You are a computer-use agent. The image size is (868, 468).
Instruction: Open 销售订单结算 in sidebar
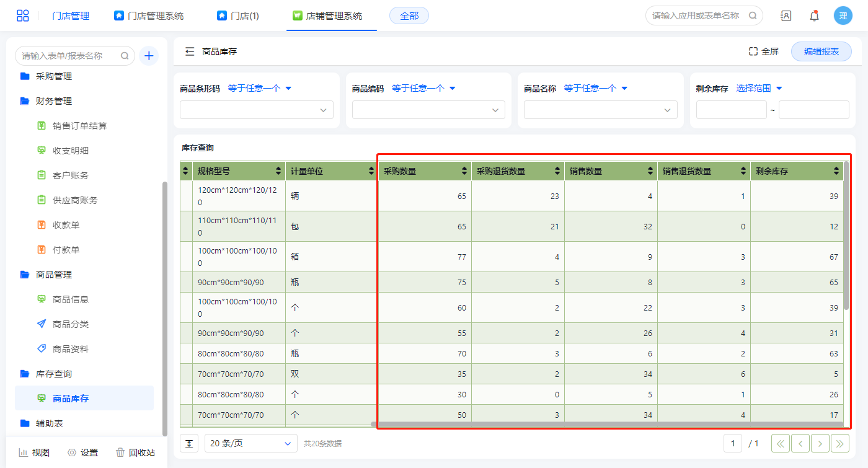(x=79, y=126)
